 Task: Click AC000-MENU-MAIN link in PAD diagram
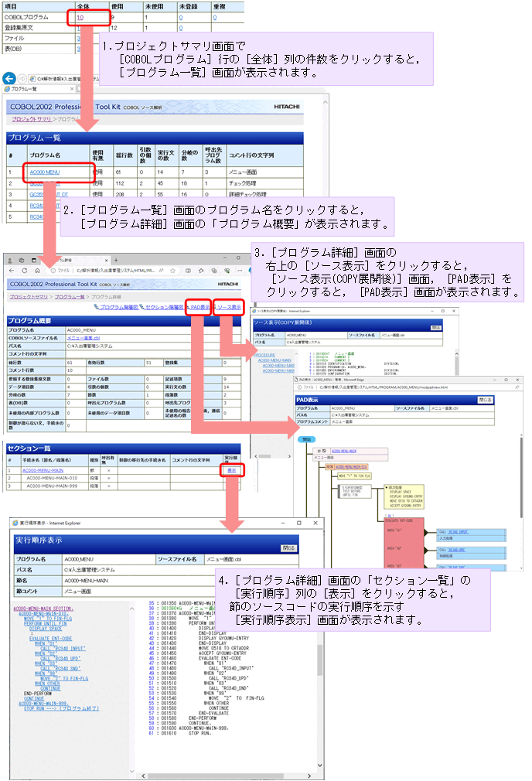coord(343,451)
